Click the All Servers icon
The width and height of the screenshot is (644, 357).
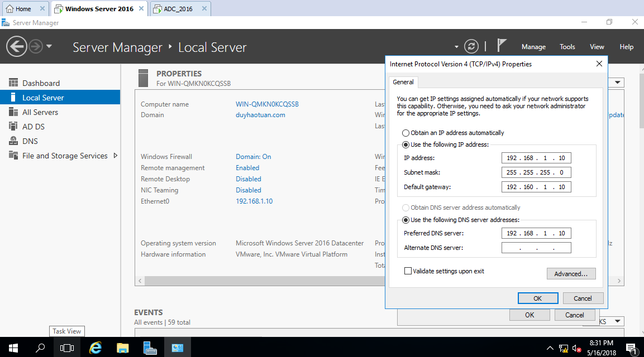[13, 112]
